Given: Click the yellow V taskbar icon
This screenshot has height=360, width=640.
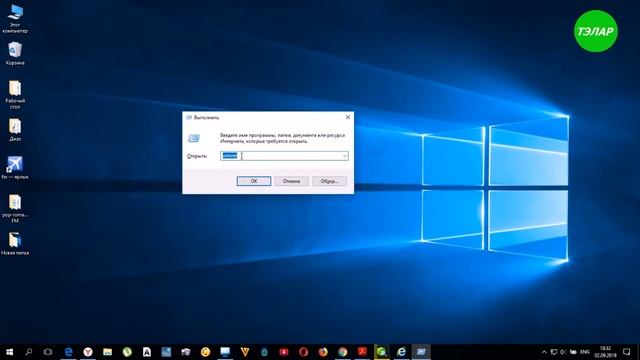Looking at the screenshot, I should coord(244,352).
